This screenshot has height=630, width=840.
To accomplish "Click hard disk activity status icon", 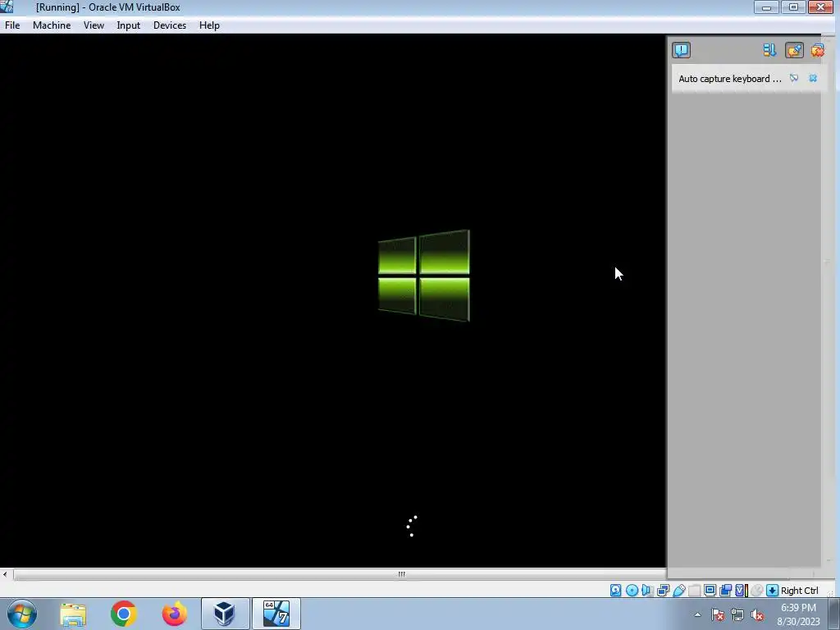I will [615, 591].
